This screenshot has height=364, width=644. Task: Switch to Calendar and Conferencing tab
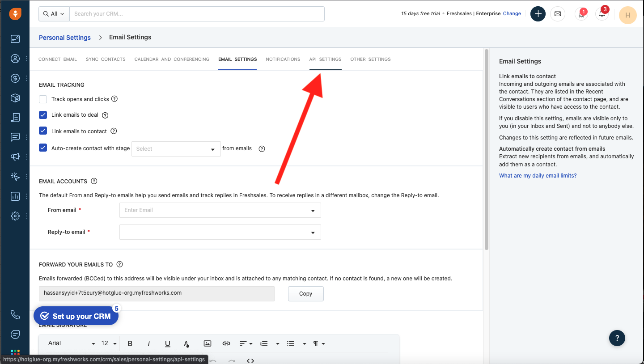[x=172, y=59]
